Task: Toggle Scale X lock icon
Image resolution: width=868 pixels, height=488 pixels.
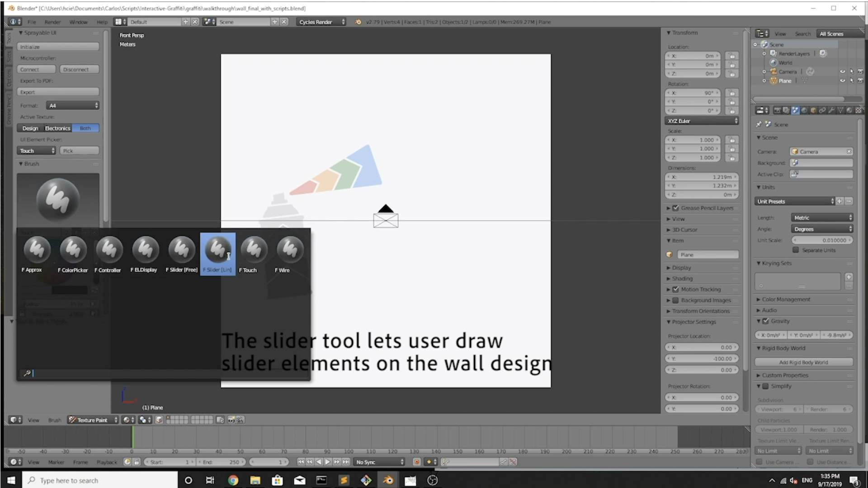Action: 731,140
